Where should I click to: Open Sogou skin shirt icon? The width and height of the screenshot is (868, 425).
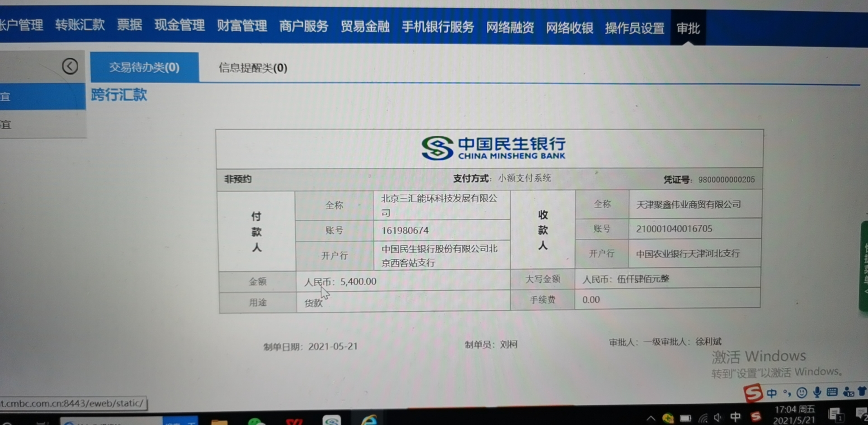(x=862, y=391)
